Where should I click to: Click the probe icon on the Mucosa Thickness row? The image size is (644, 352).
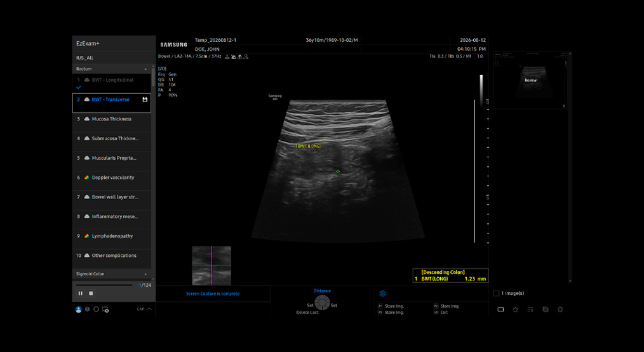coord(86,119)
